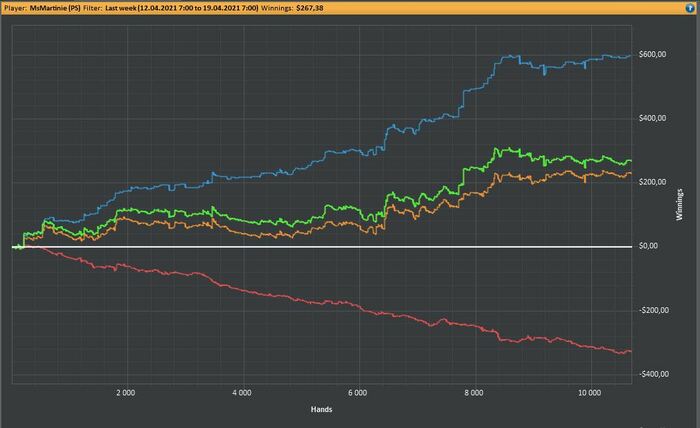The image size is (700, 428).
Task: Click the player name MsMartinie (PS)
Action: point(55,8)
